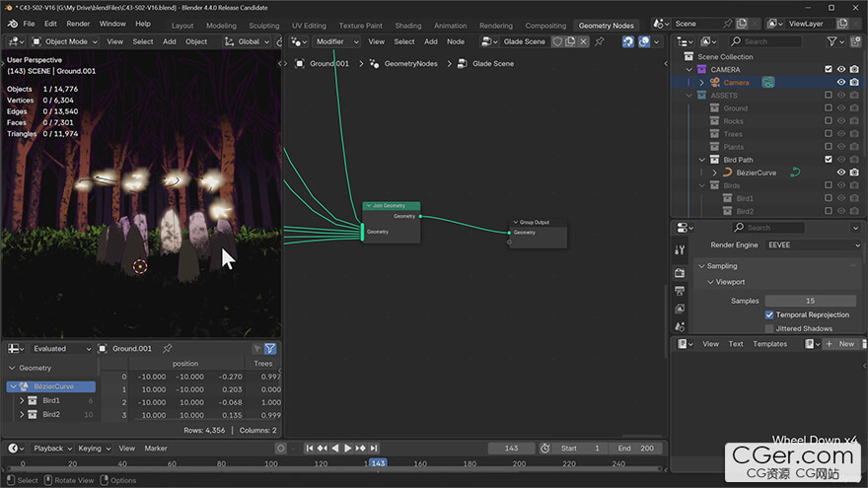Collapse the Viewport subpanel
The height and width of the screenshot is (488, 868).
[710, 282]
